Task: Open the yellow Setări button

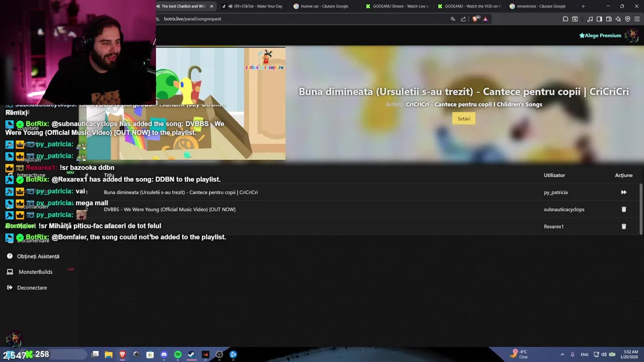Action: tap(463, 119)
